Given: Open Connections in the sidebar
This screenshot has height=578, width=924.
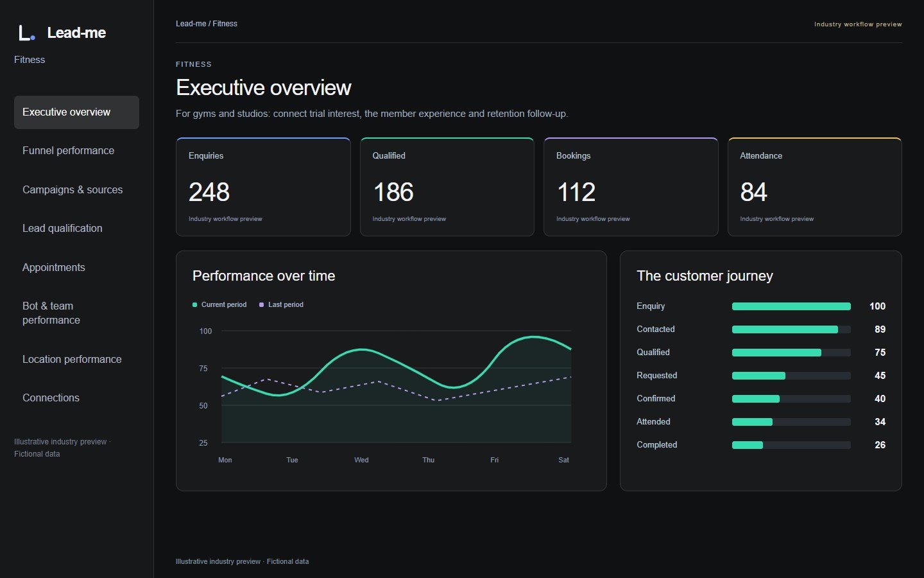Looking at the screenshot, I should tap(76, 398).
